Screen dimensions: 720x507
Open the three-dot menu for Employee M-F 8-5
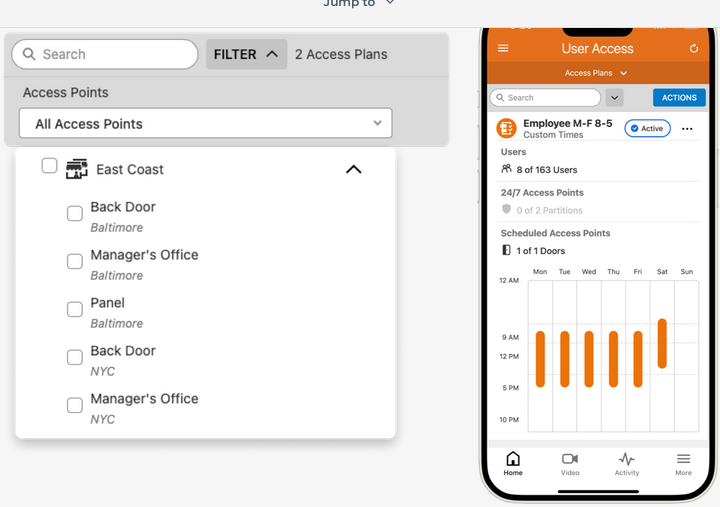687,129
